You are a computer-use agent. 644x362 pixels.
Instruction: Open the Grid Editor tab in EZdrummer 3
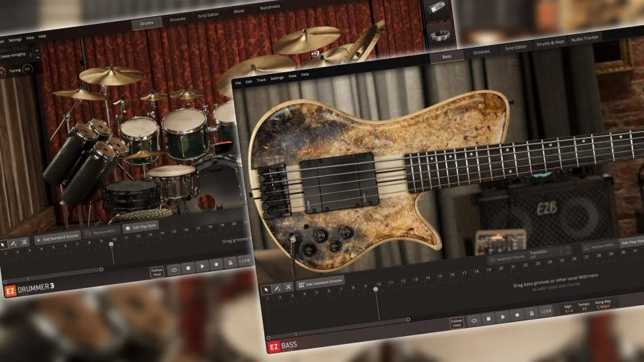208,15
